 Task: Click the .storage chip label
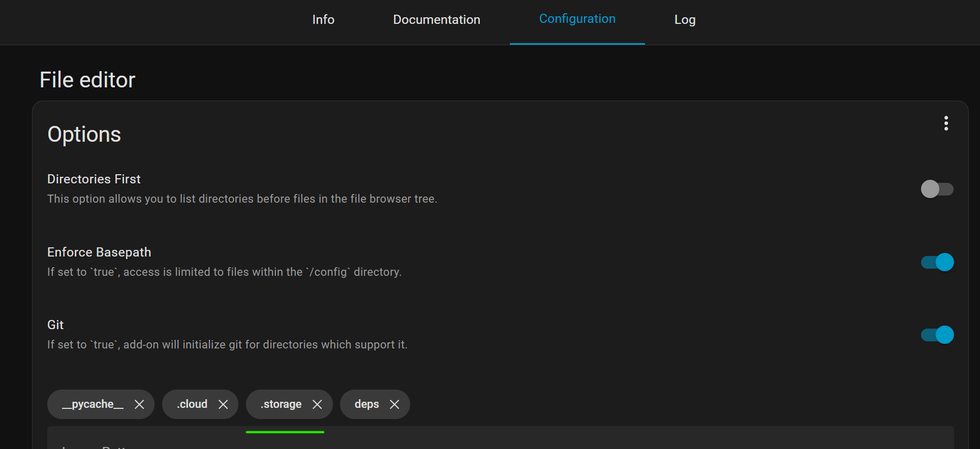coord(281,404)
